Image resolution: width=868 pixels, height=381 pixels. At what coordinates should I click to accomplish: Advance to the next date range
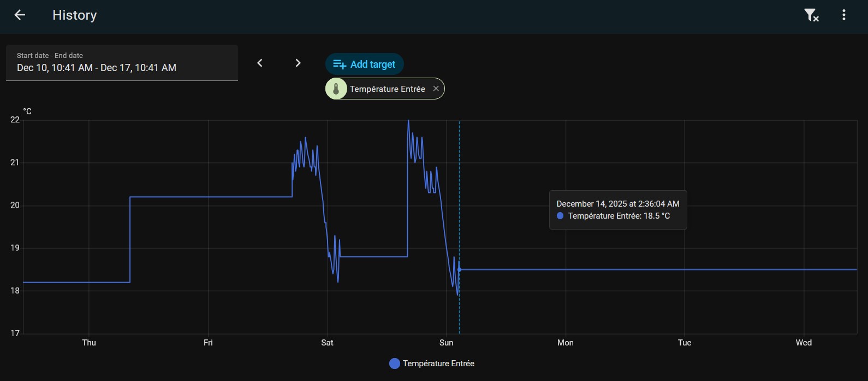point(298,63)
